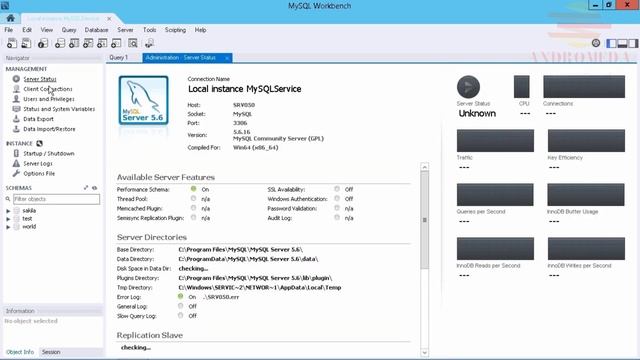Open the Database menu
The height and width of the screenshot is (360, 640).
click(x=96, y=30)
